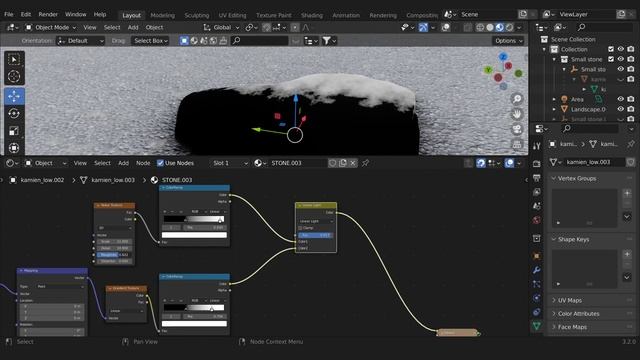The width and height of the screenshot is (640, 360).
Task: Activate the Transform tool in viewport toolbar
Action: pyautogui.click(x=14, y=148)
